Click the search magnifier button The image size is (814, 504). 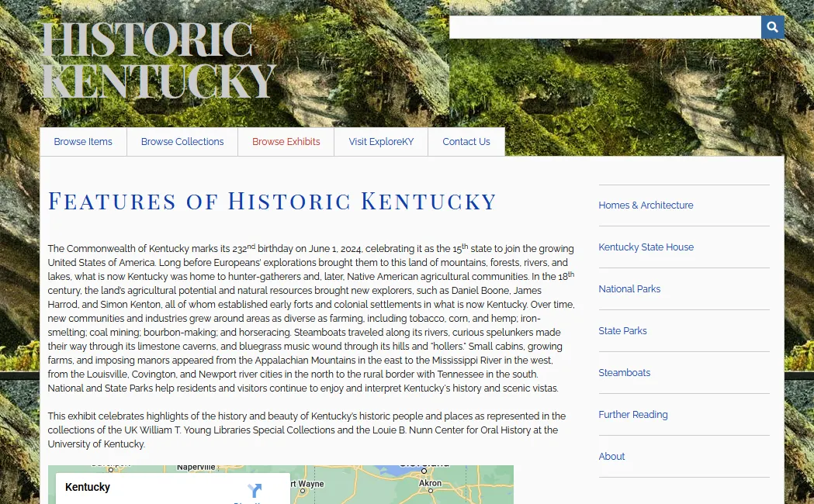tap(772, 27)
